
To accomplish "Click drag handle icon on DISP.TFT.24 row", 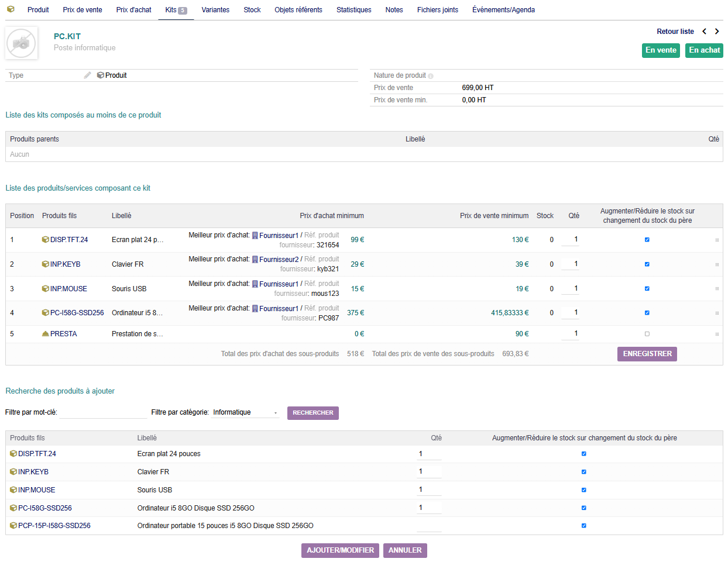I will [717, 240].
